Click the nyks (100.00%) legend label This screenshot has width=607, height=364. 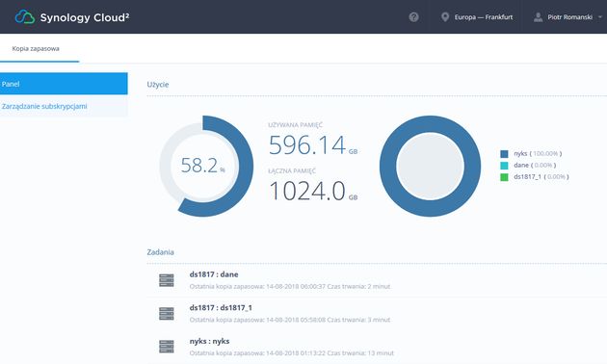(x=538, y=153)
